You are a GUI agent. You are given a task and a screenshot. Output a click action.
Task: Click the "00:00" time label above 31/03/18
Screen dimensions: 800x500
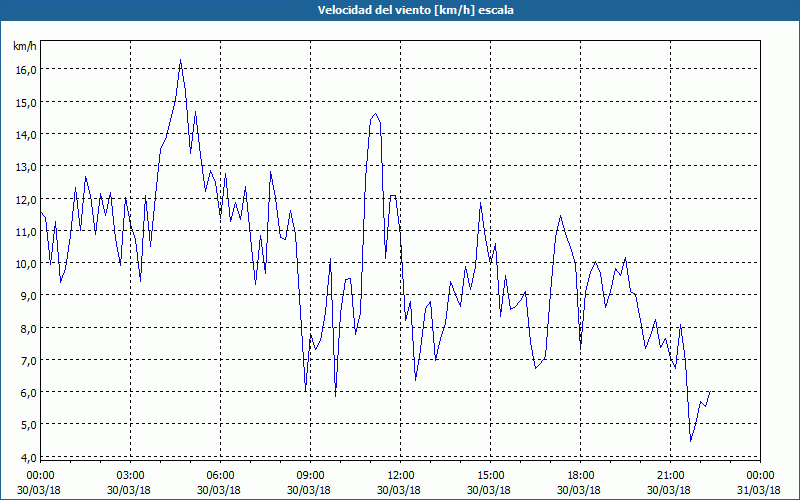(x=760, y=476)
